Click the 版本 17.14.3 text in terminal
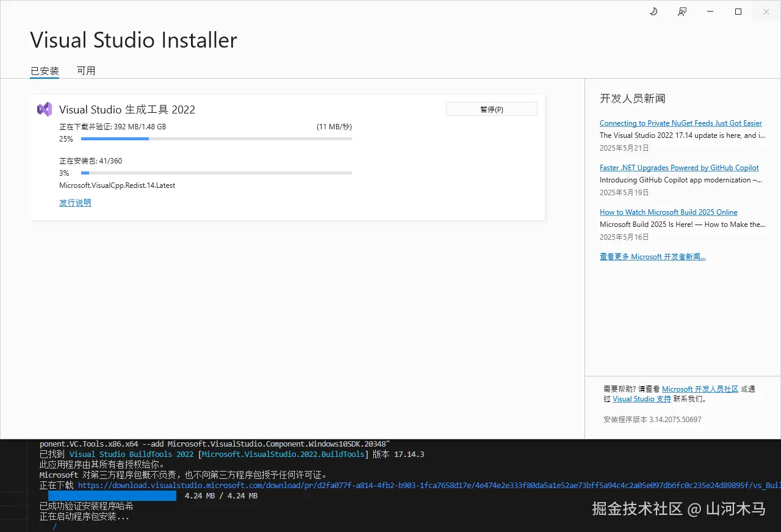Viewport: 781px width, 532px height. (x=398, y=455)
